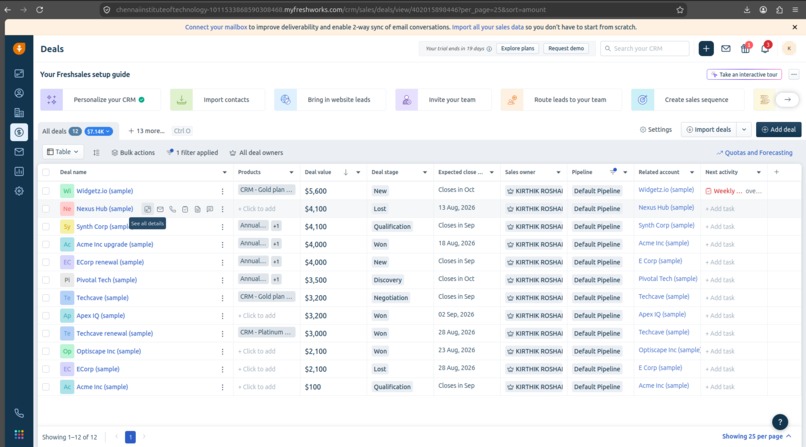This screenshot has width=806, height=447.
Task: Check the Nexus Hub (sample) row checkbox
Action: pos(46,209)
